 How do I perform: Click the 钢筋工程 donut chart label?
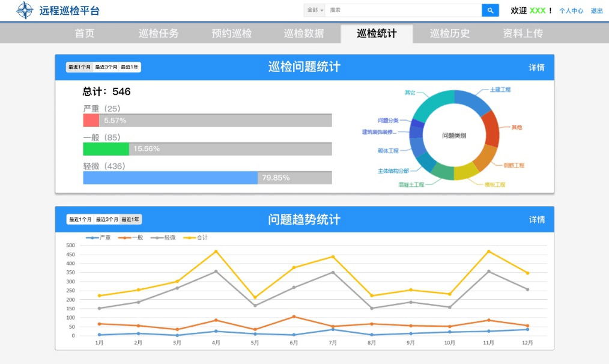click(x=514, y=165)
